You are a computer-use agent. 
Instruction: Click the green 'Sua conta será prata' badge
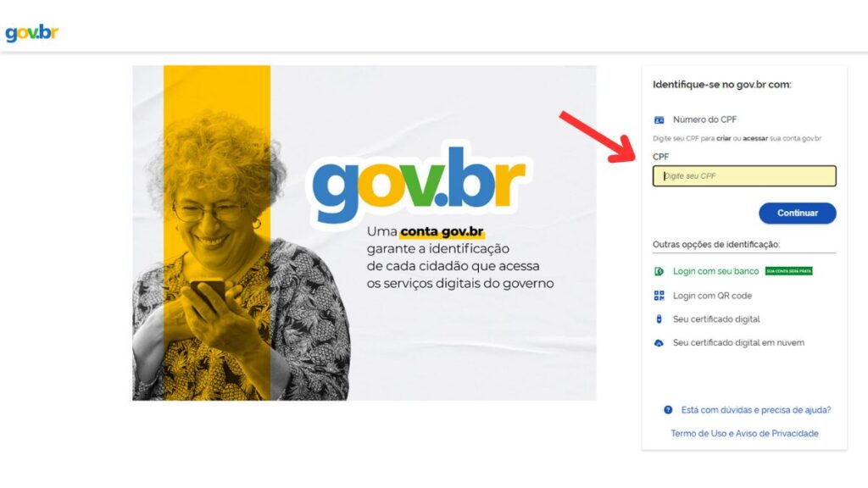pos(789,271)
